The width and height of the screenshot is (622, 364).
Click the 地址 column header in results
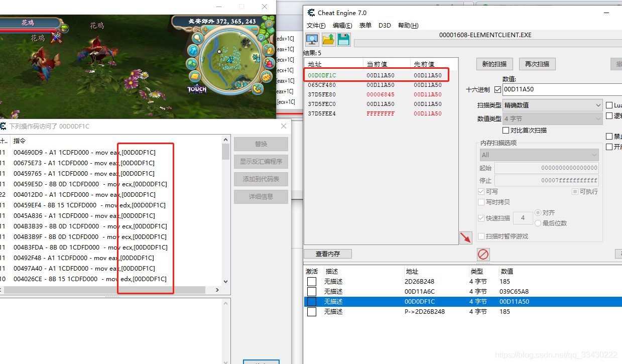[x=333, y=64]
